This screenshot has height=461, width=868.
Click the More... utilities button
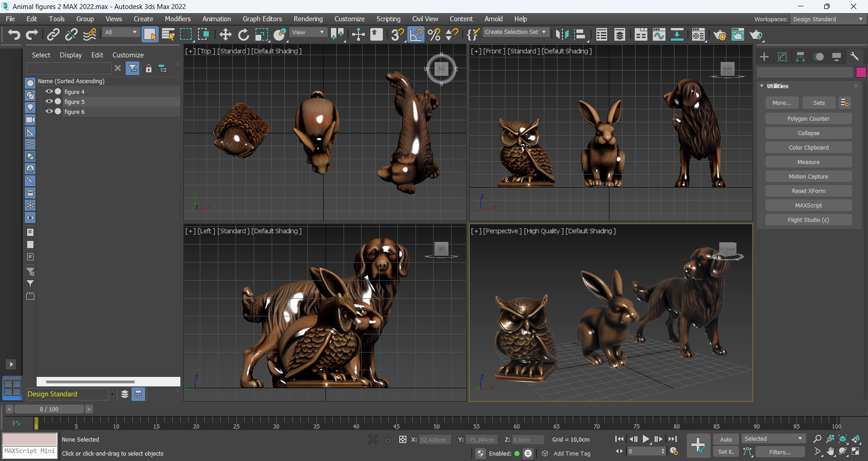tap(782, 103)
